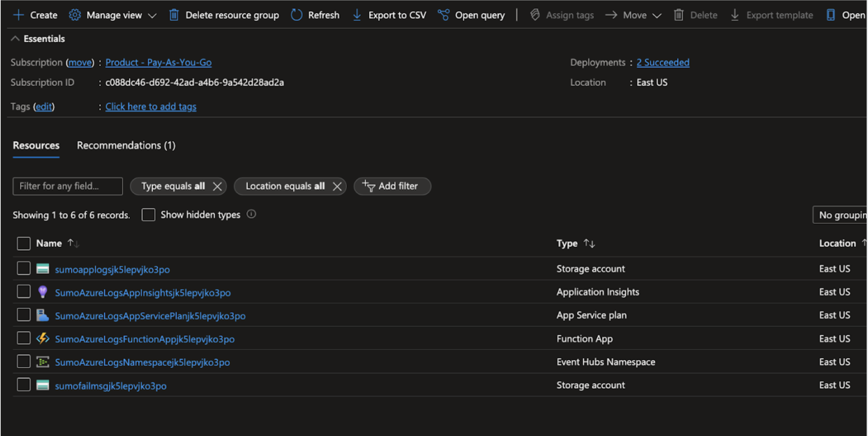Click the Export to CSV download icon
Image resolution: width=868 pixels, height=436 pixels.
357,15
